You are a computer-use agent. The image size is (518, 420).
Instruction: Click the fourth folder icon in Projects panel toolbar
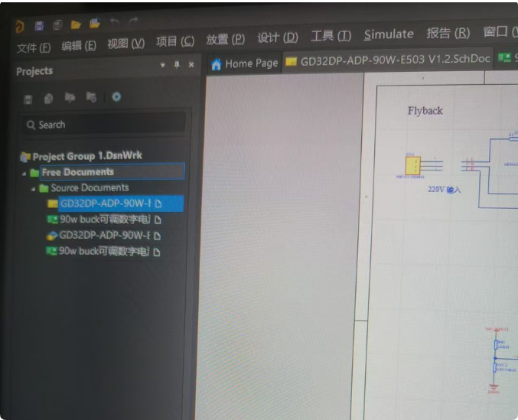[x=91, y=97]
